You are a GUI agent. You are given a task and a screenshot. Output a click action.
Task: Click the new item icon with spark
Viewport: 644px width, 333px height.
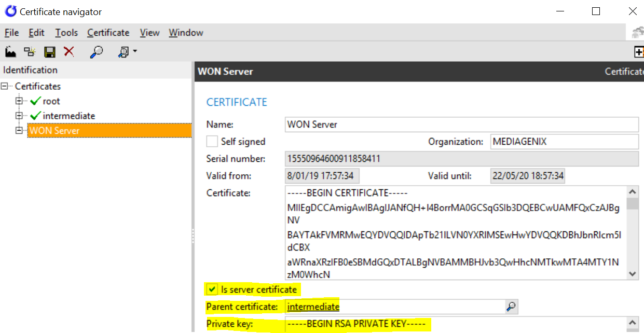pyautogui.click(x=30, y=51)
